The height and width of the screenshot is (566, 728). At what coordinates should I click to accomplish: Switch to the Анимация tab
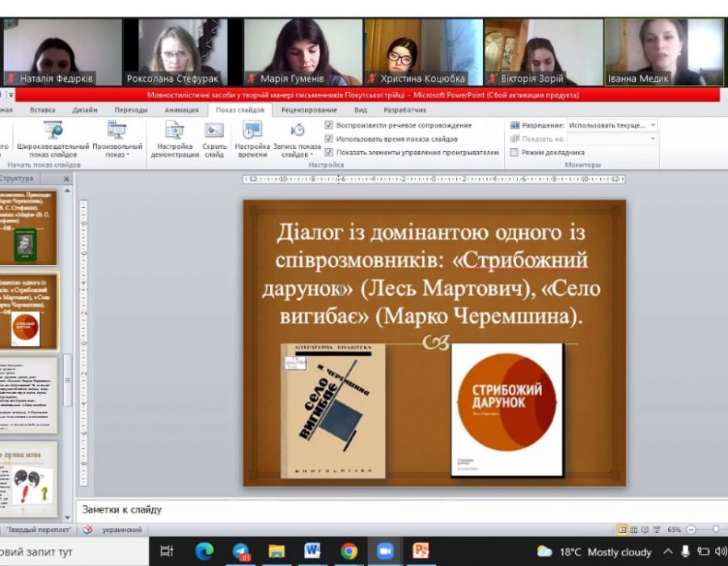(181, 110)
